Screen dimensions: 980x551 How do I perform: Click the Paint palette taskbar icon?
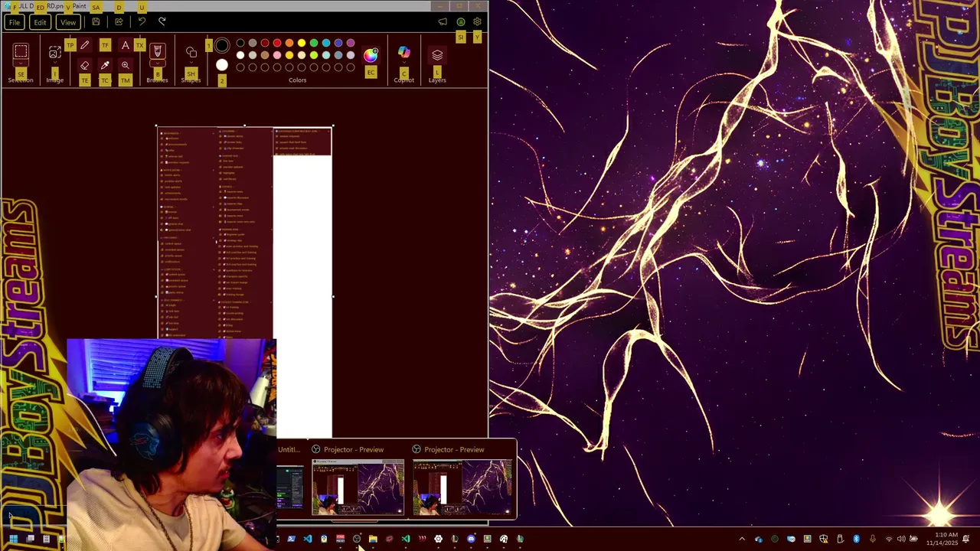click(504, 539)
